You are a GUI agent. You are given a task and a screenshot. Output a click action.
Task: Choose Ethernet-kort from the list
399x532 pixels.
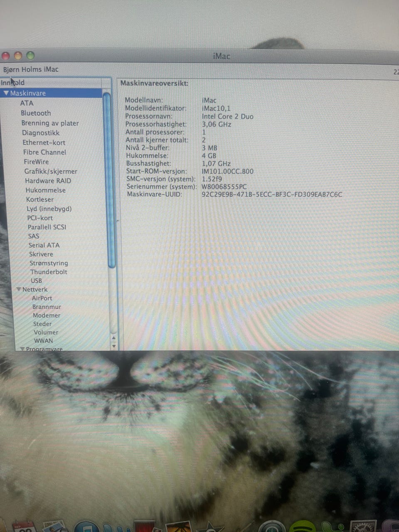44,143
